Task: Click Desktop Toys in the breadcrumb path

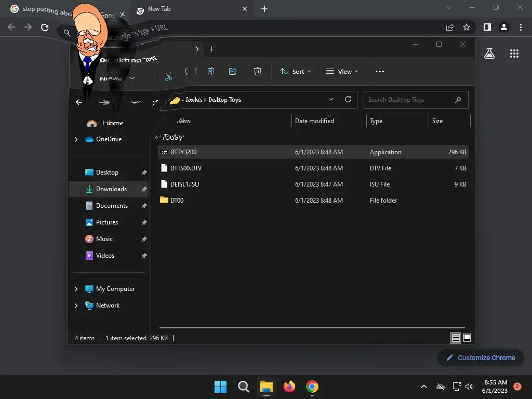Action: tap(225, 100)
